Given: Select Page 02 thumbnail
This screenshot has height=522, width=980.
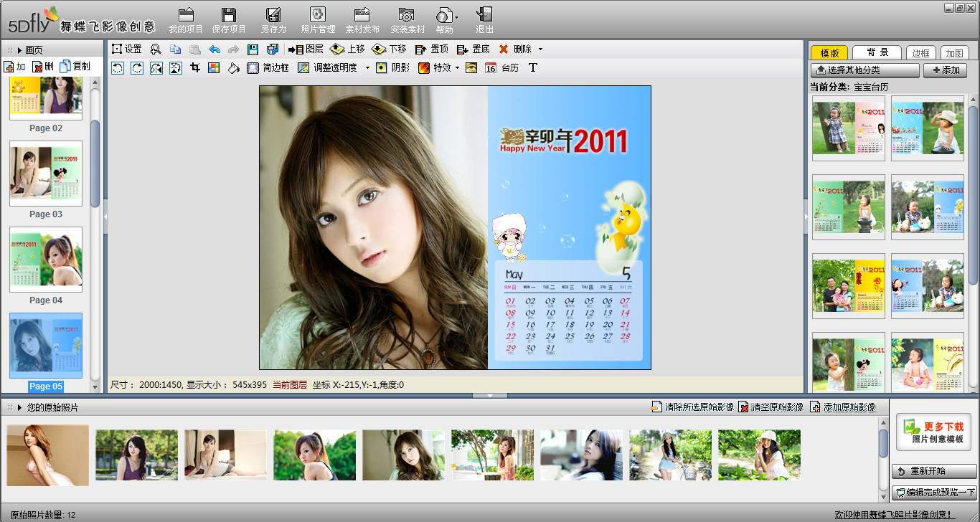Looking at the screenshot, I should 46,98.
